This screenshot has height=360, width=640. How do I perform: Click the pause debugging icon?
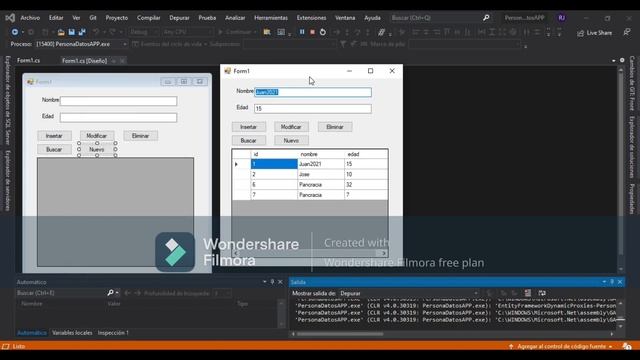[x=302, y=32]
